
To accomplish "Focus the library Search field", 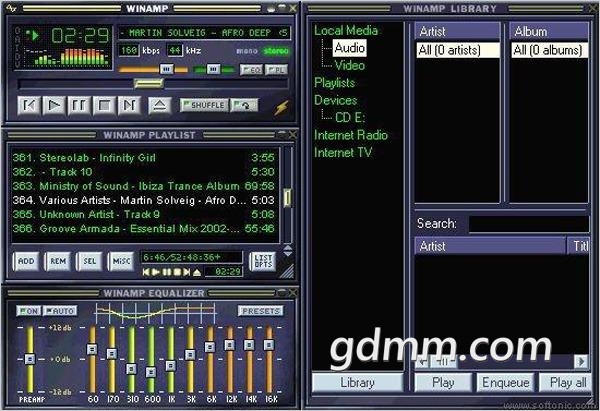I will pos(529,224).
